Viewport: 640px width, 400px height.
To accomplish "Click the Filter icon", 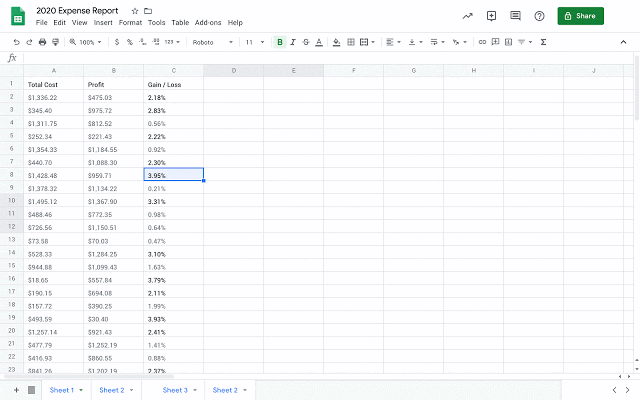I will [521, 42].
